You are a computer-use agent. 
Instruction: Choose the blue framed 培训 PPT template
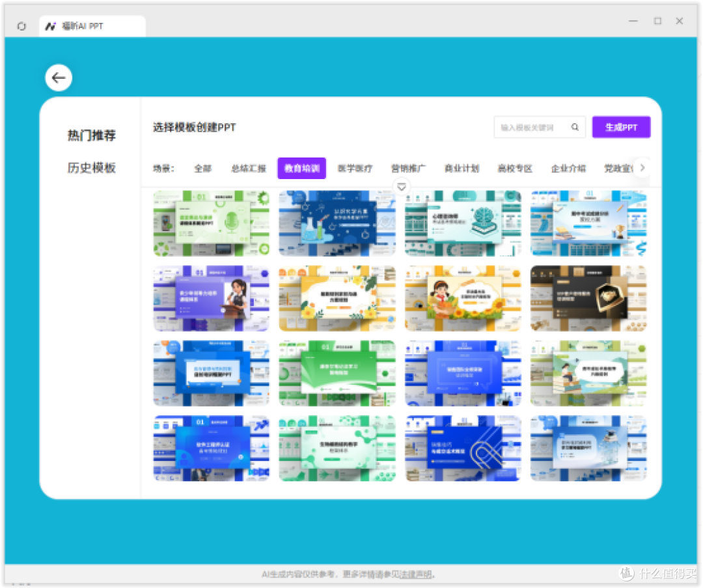[212, 373]
